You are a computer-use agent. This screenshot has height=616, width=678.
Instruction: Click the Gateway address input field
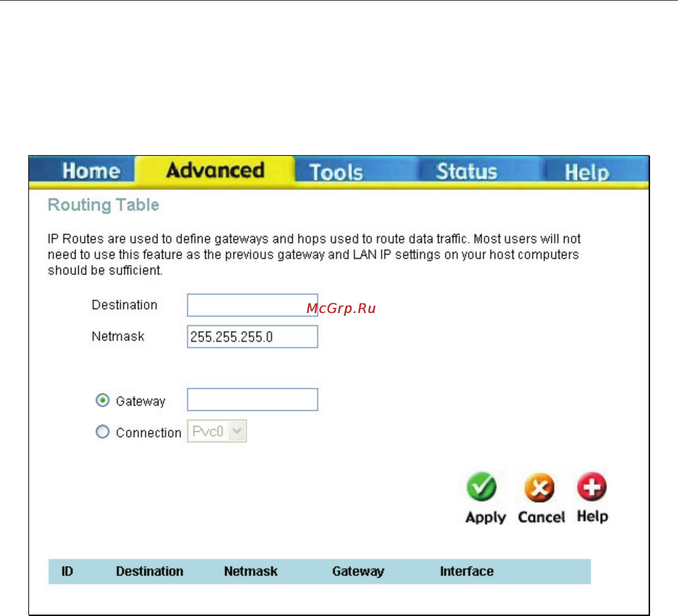(x=252, y=399)
